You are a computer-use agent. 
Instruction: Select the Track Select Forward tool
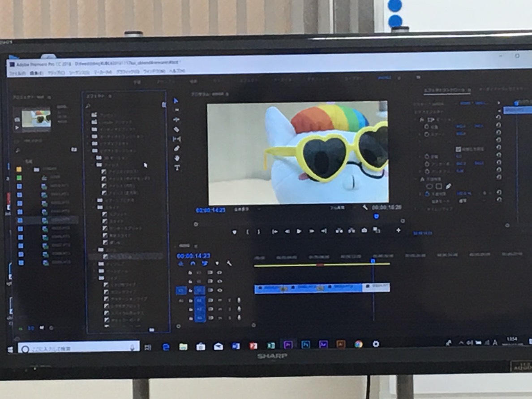click(x=176, y=110)
